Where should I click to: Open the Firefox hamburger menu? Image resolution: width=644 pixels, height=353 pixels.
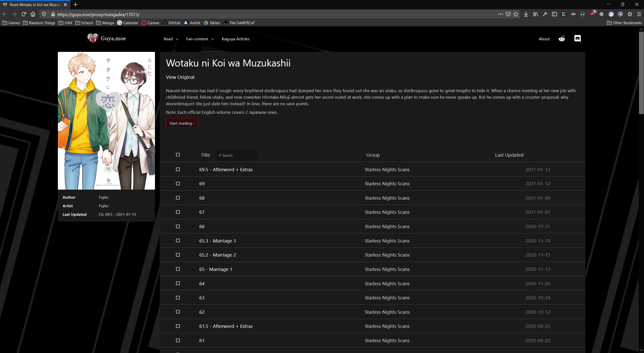639,14
